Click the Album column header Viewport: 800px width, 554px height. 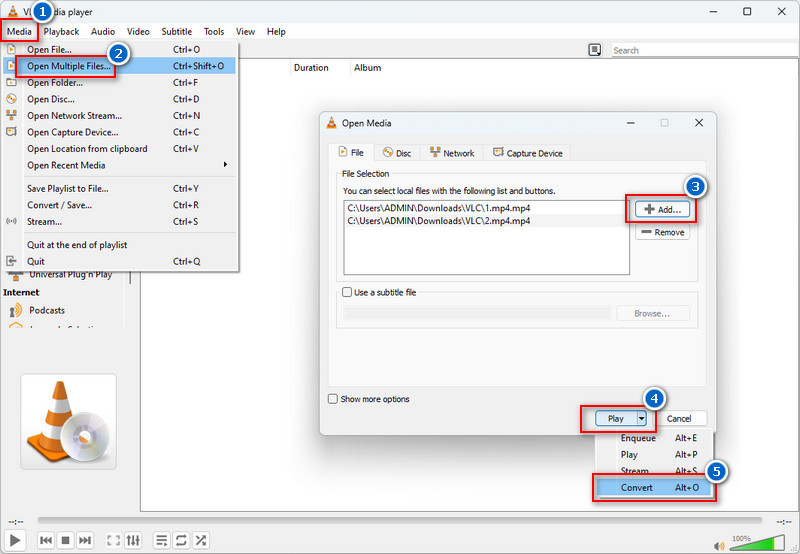click(x=367, y=67)
